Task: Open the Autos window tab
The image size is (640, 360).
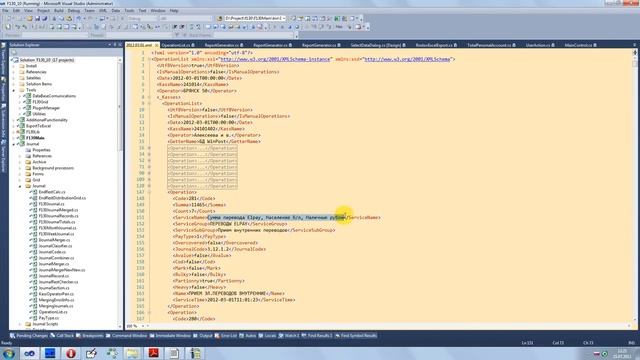Action: (248, 336)
